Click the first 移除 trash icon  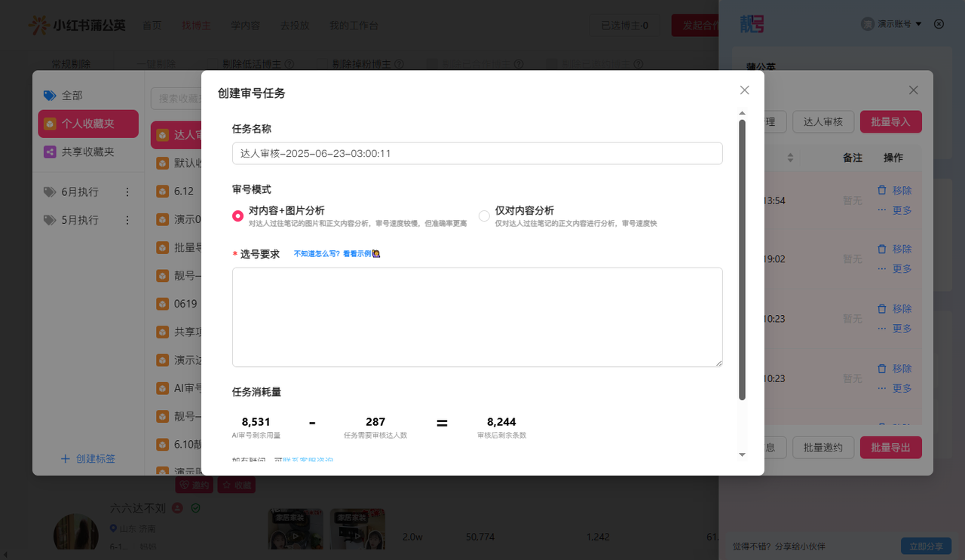(882, 191)
